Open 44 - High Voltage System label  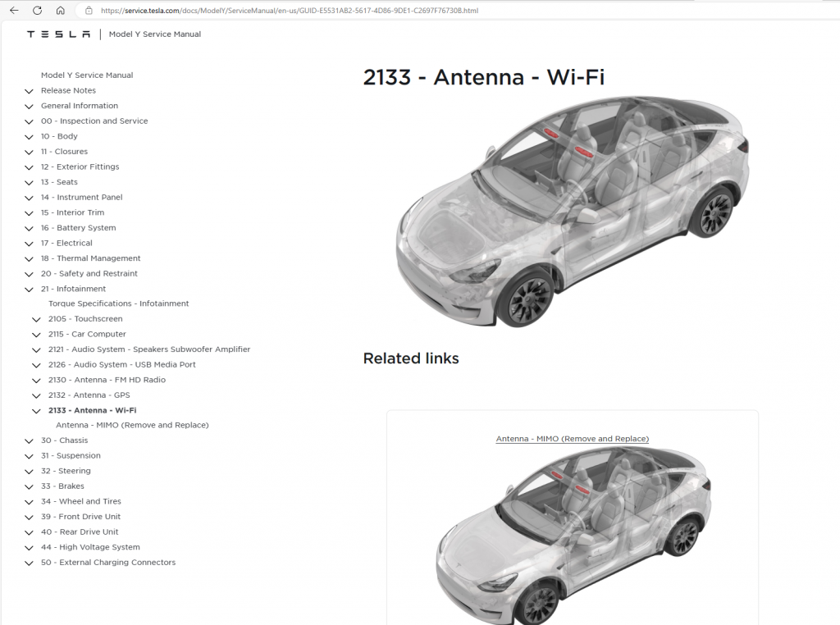(x=90, y=547)
